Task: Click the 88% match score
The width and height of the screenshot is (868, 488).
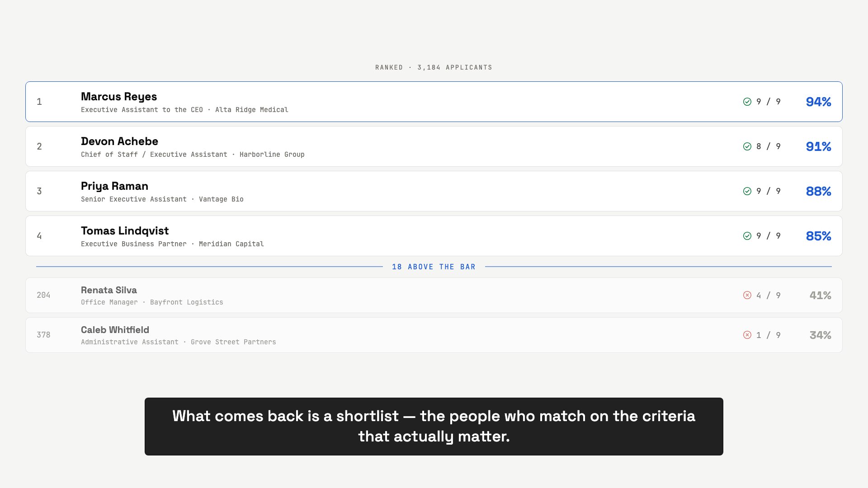Action: (x=818, y=191)
